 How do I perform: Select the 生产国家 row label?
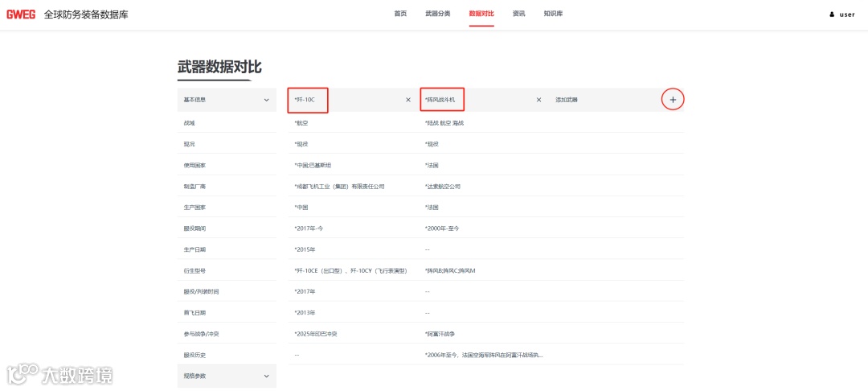pyautogui.click(x=194, y=207)
